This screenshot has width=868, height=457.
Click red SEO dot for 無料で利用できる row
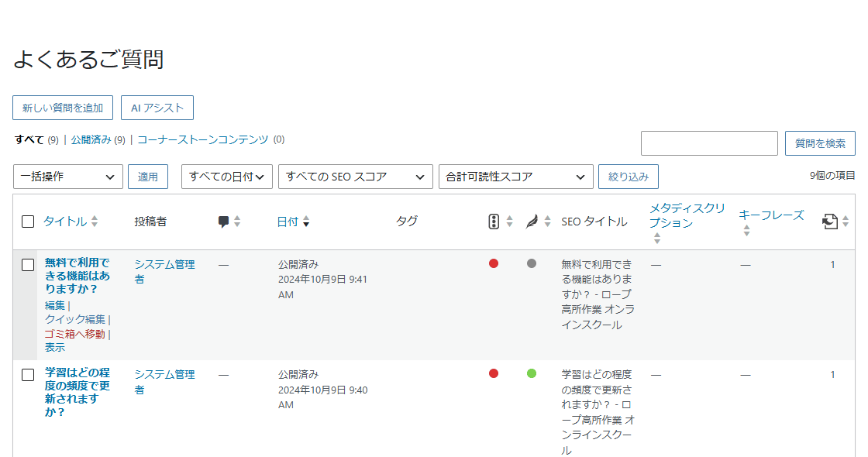click(x=494, y=263)
